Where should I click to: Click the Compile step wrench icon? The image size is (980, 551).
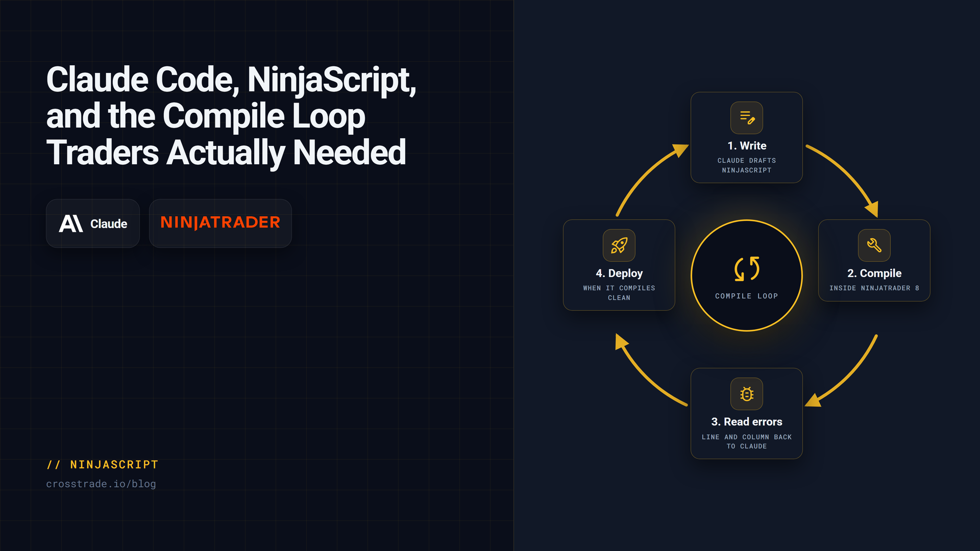point(874,245)
